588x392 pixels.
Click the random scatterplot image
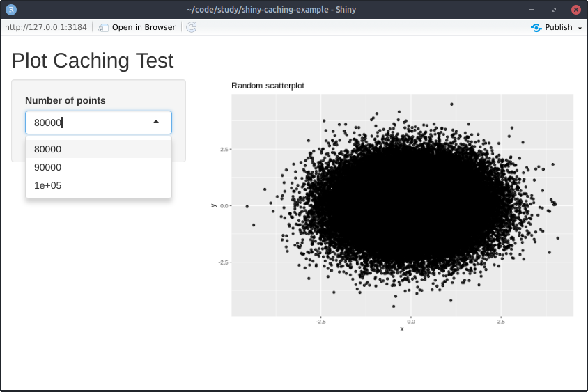[x=393, y=206]
